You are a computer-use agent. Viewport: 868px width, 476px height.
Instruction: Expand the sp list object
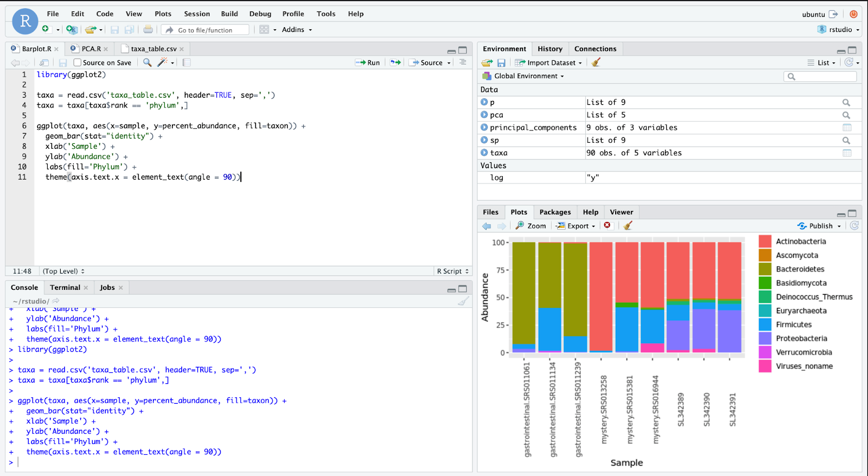coord(484,140)
